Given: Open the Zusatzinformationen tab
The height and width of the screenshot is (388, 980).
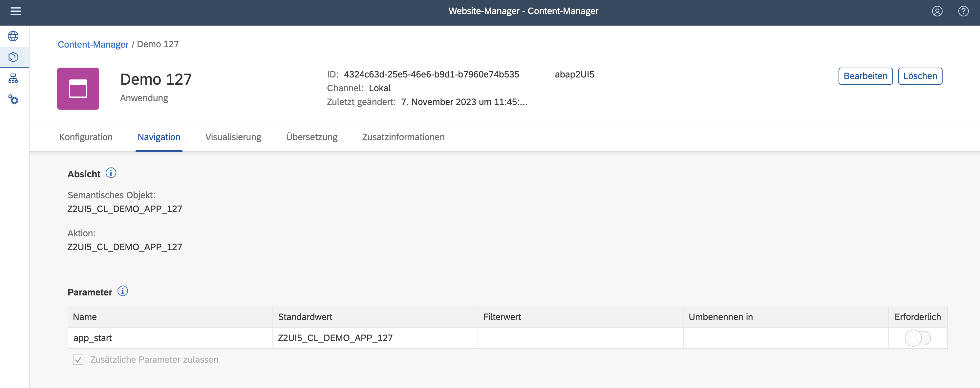Looking at the screenshot, I should [x=403, y=137].
